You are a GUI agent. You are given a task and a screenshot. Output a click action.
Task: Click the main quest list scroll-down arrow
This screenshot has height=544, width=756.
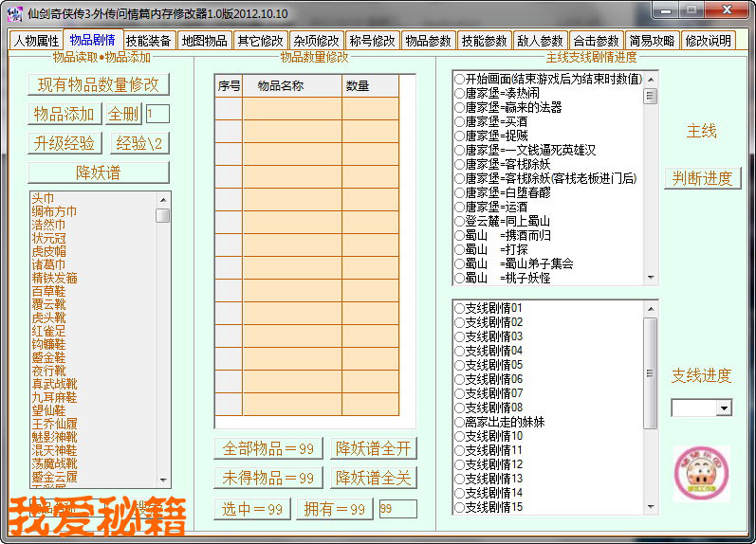coord(651,277)
